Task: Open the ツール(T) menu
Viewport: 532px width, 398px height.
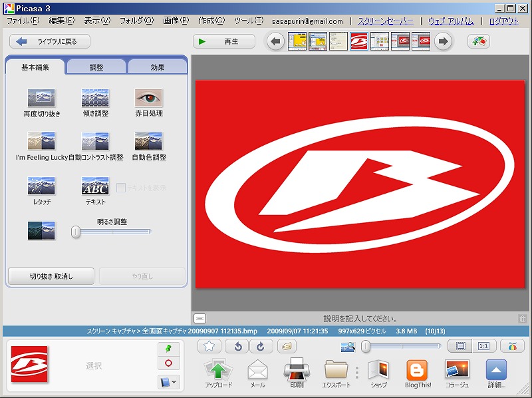Action: pos(249,21)
